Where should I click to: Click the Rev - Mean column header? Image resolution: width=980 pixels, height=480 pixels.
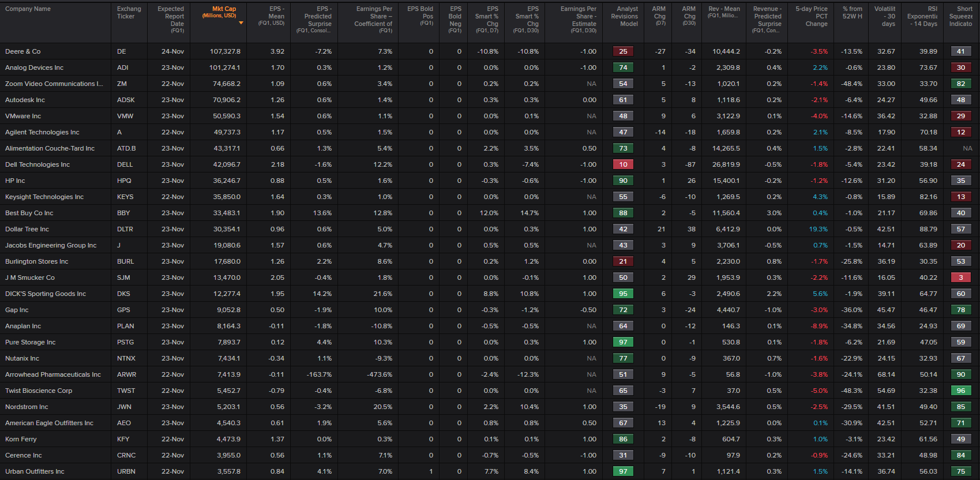(723, 12)
